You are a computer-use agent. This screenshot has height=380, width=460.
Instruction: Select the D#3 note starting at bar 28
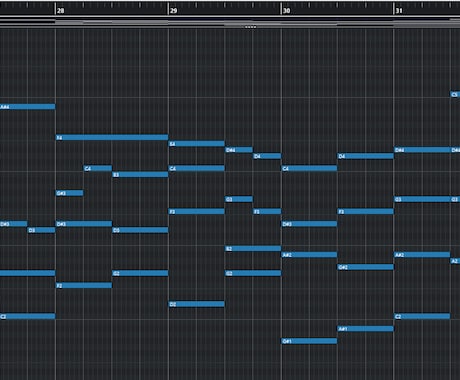(84, 224)
